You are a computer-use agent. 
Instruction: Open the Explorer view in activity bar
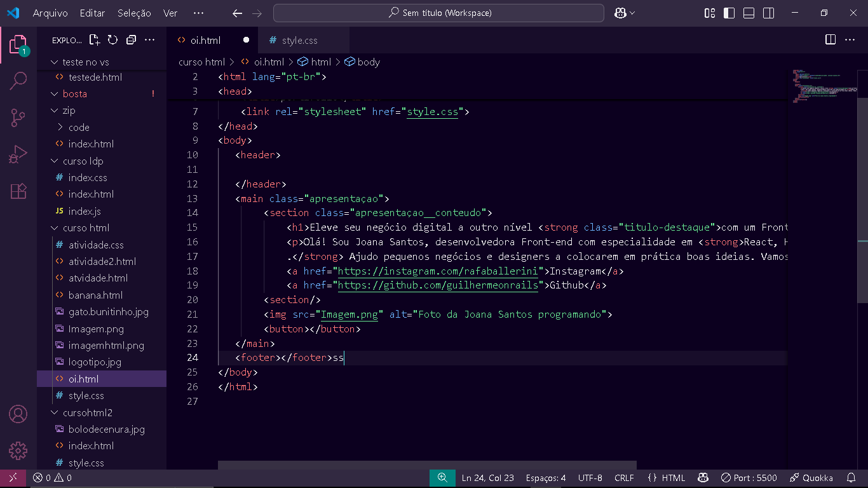pos(18,44)
